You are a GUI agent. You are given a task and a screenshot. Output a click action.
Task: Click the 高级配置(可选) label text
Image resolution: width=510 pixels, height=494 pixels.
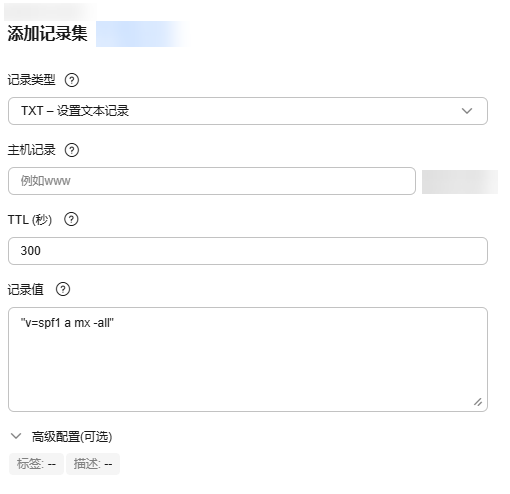(x=72, y=437)
